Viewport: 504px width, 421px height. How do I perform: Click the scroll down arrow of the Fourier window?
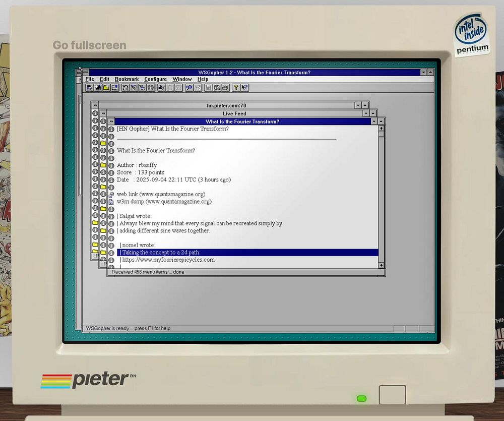click(381, 265)
